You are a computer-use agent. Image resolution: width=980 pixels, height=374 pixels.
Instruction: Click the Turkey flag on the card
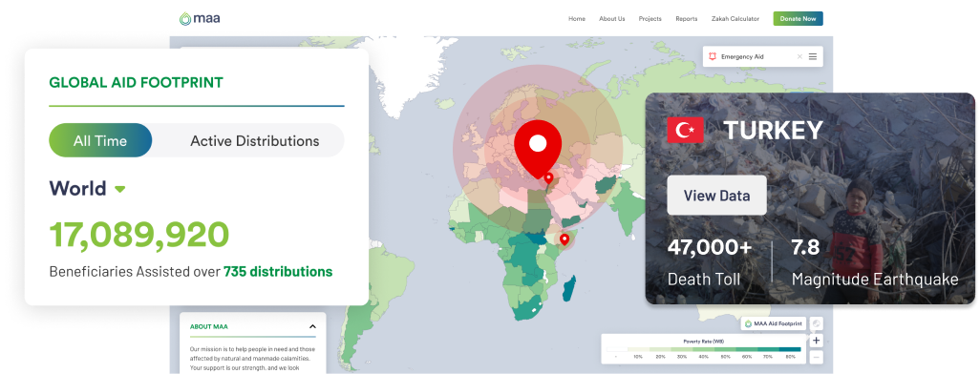686,130
